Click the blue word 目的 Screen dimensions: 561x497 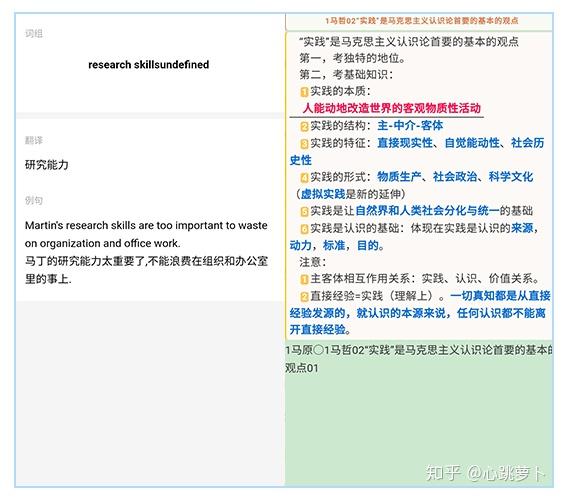(368, 245)
